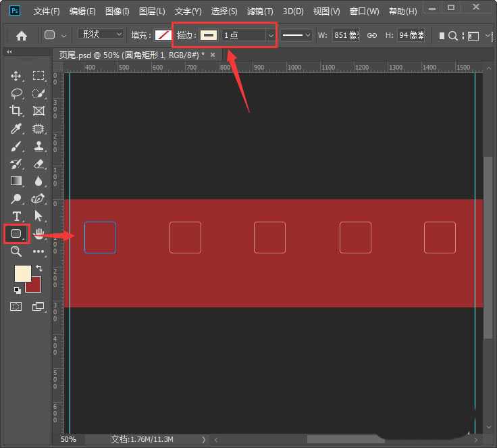The width and height of the screenshot is (497, 448).
Task: Open the 滤镜(T) menu
Action: 259,11
